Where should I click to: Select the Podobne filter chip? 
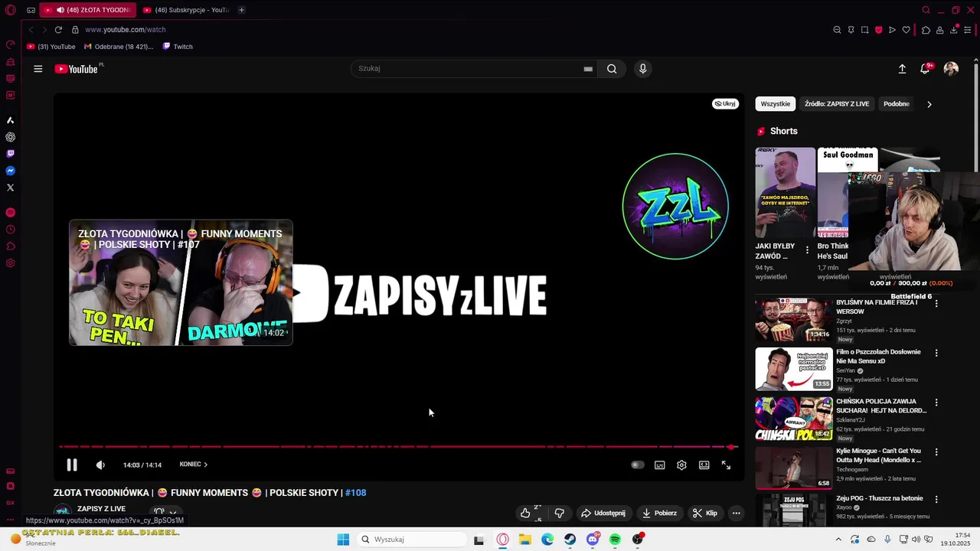[x=897, y=104]
